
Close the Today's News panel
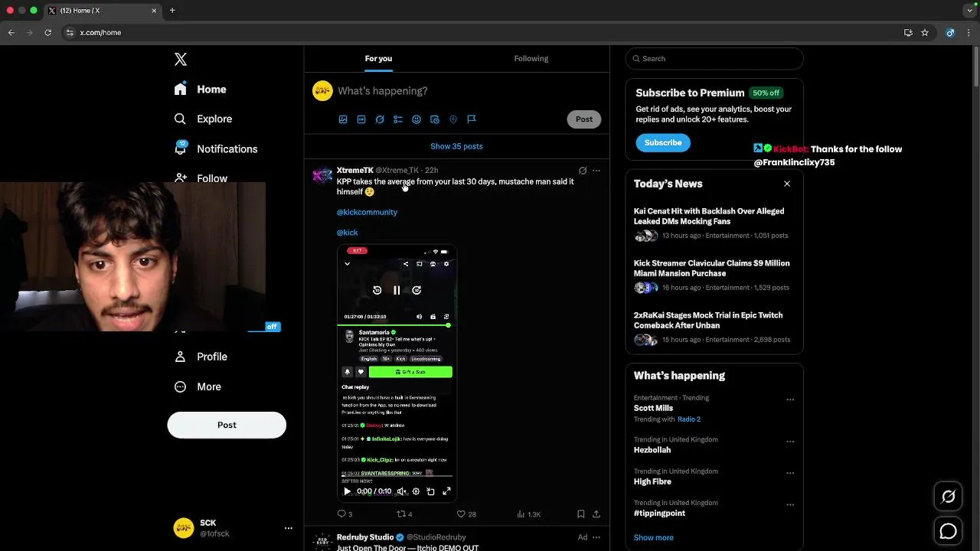point(786,184)
